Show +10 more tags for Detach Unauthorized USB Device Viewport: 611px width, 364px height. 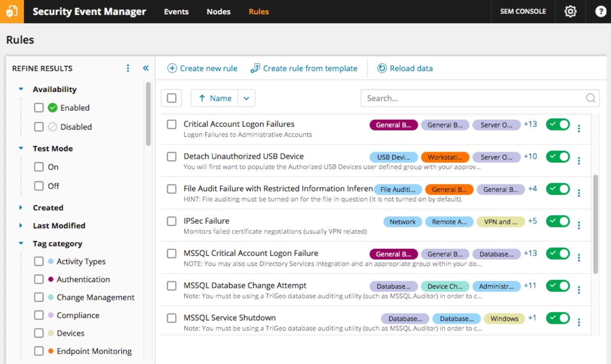[530, 156]
